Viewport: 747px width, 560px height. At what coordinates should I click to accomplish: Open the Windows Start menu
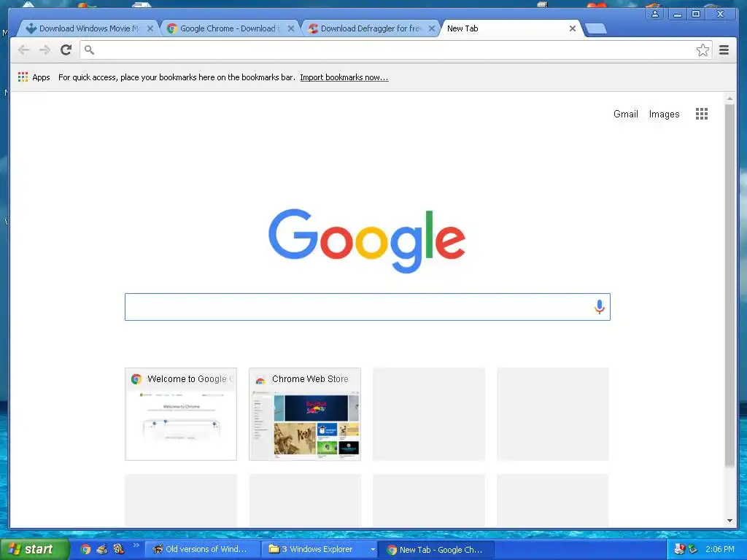point(34,550)
